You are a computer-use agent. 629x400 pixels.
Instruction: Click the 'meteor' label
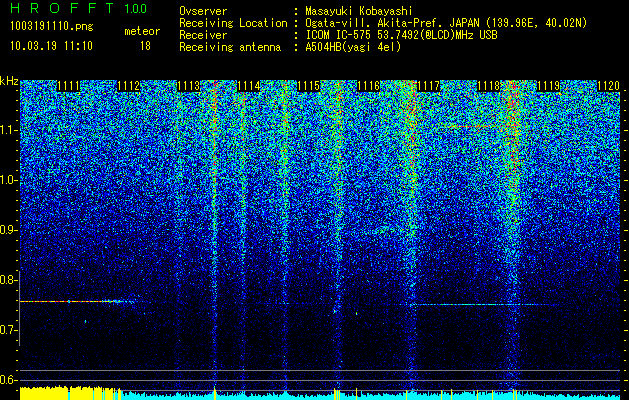click(142, 31)
